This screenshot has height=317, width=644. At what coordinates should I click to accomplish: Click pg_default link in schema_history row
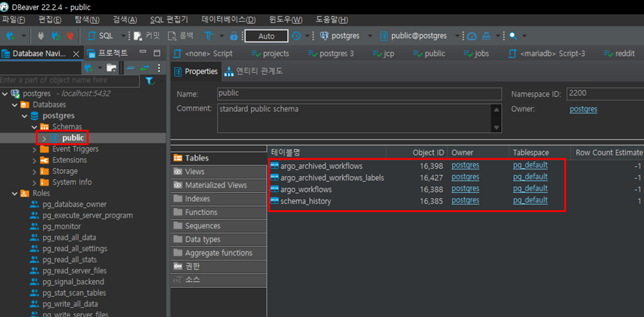[x=530, y=200]
